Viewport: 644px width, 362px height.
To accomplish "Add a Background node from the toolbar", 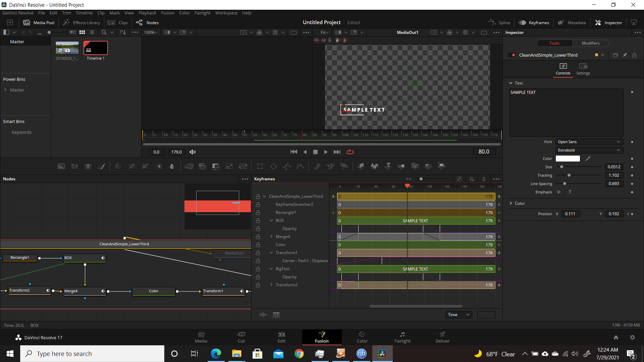I will [x=61, y=166].
